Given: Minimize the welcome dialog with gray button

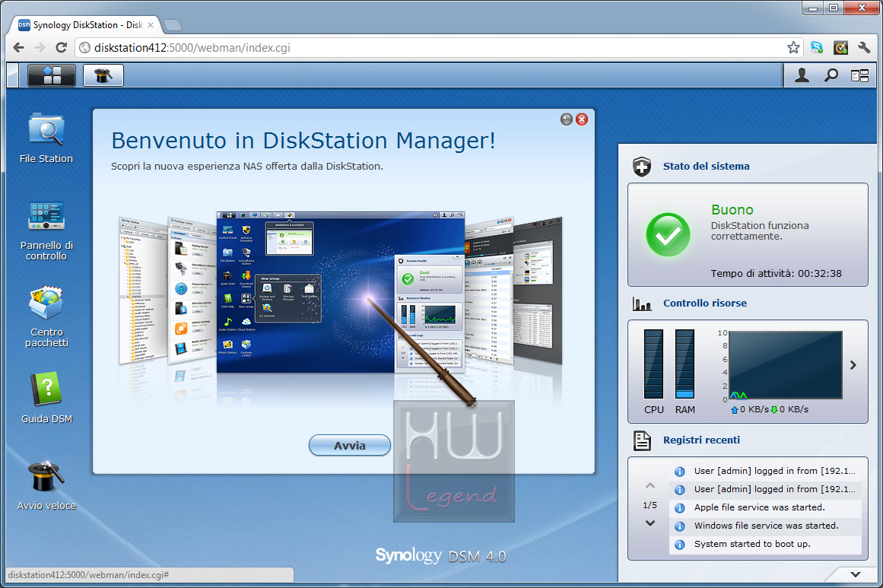Looking at the screenshot, I should [567, 119].
